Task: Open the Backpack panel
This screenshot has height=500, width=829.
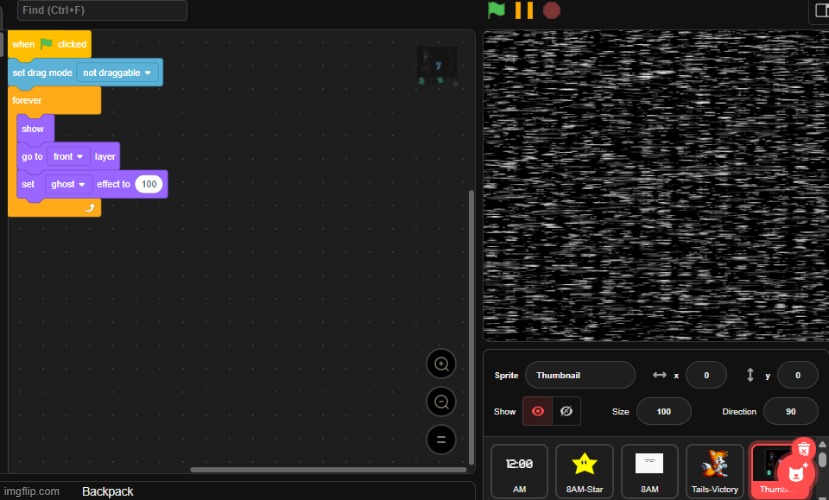Action: point(107,491)
